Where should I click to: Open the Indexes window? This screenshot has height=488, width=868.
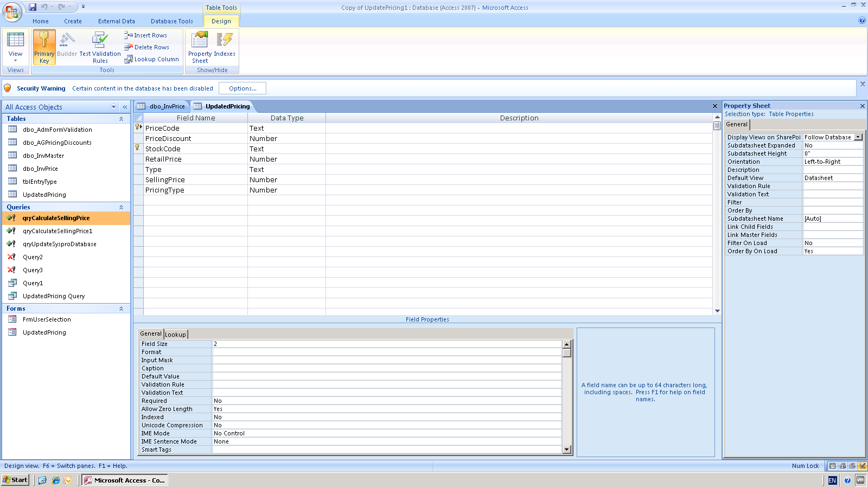point(225,44)
